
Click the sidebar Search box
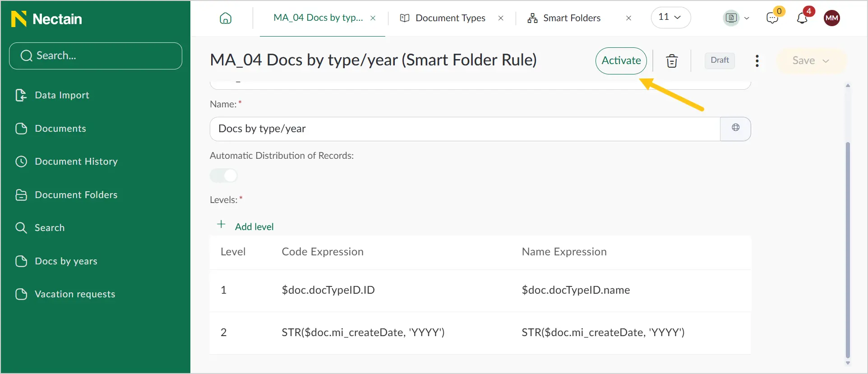(x=96, y=56)
